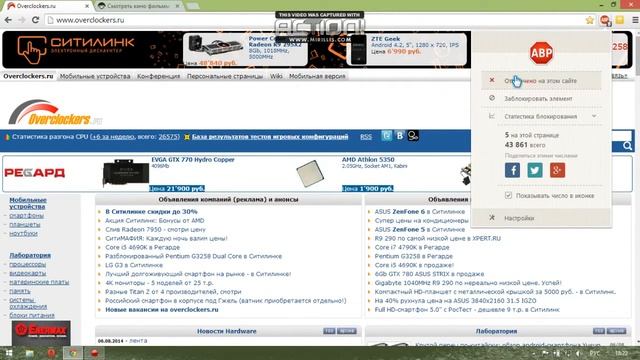Open 'LG G3 в Ситилинке' link

click(x=134, y=265)
